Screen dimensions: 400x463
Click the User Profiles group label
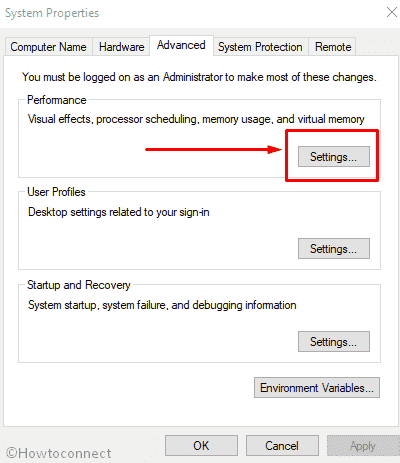[x=56, y=192]
